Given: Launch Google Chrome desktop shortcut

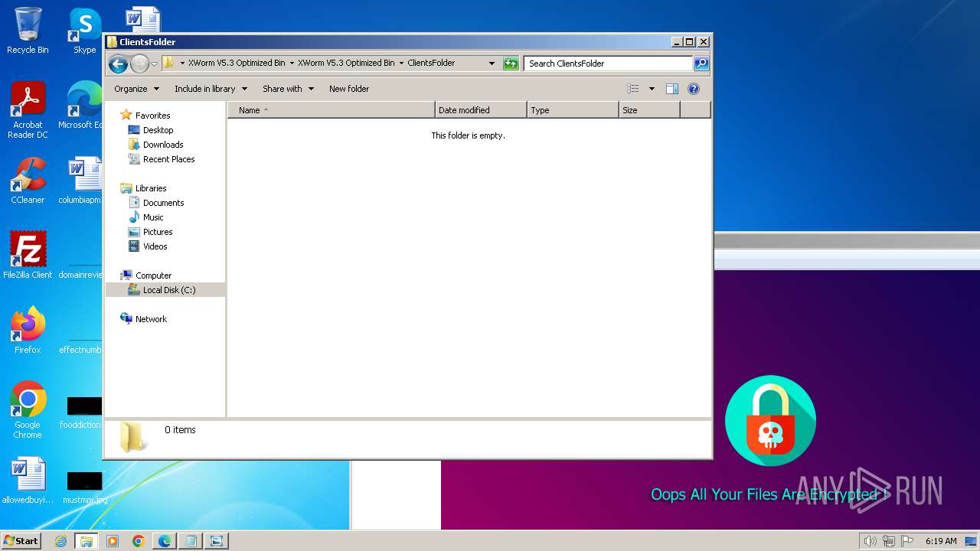Looking at the screenshot, I should [28, 410].
